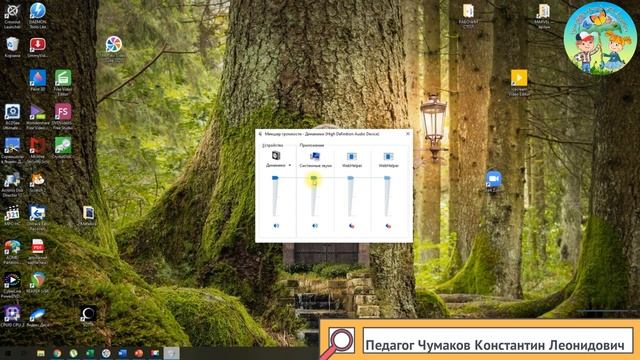Screen dimensions: 640x360
Task: Click the System Sounds volume slider handle
Action: (313, 178)
